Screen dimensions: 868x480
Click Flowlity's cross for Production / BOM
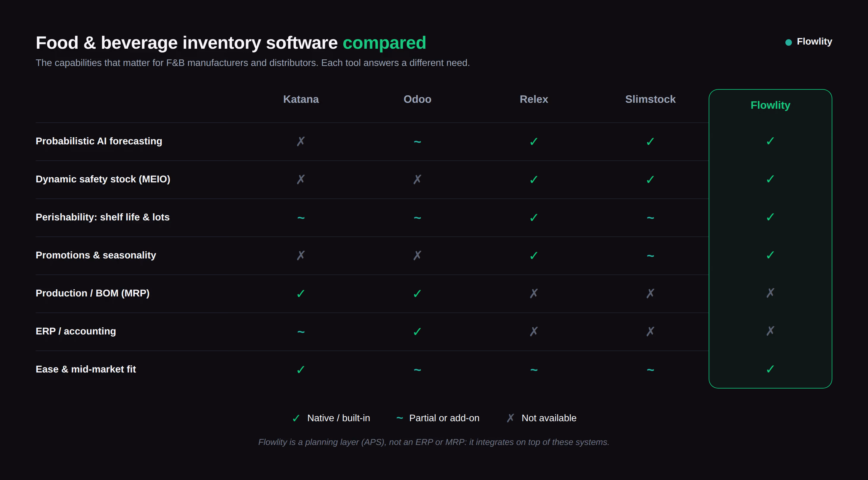click(x=770, y=293)
